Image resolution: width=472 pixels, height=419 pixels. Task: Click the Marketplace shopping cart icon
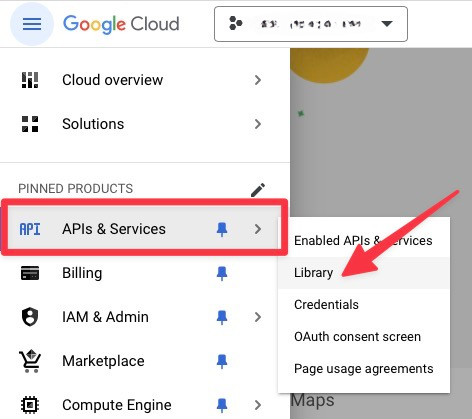[30, 361]
